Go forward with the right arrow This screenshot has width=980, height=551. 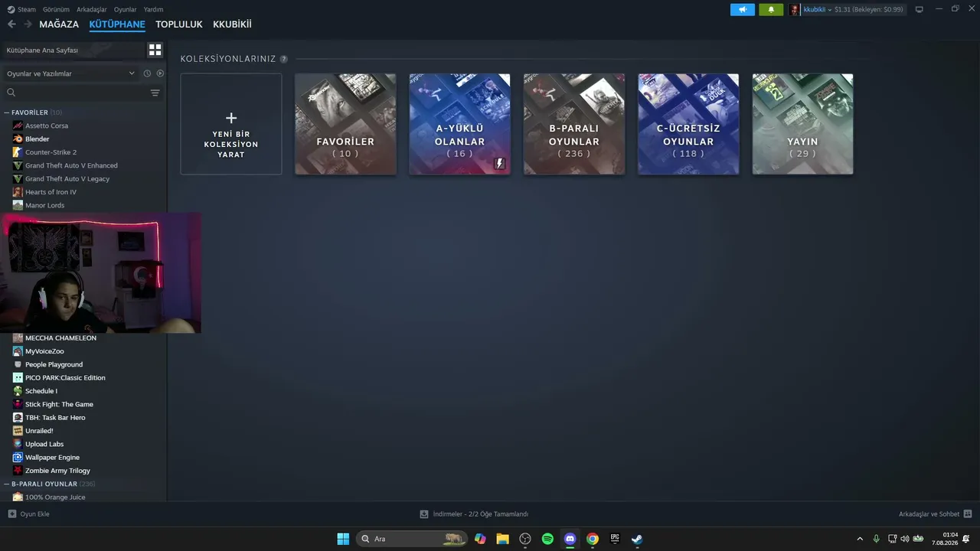[x=28, y=24]
